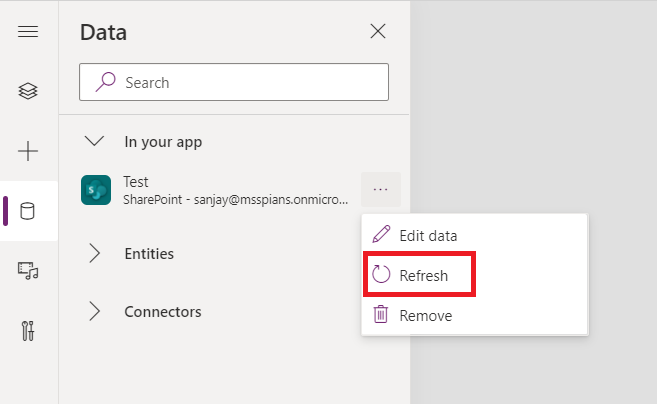The height and width of the screenshot is (404, 657).
Task: Open the hamburger navigation menu
Action: click(28, 32)
